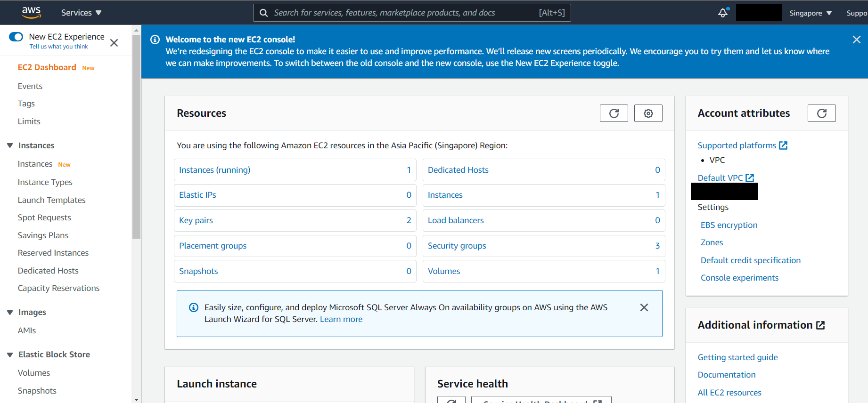868x403 pixels.
Task: Collapse the Images sidebar section
Action: pos(10,312)
